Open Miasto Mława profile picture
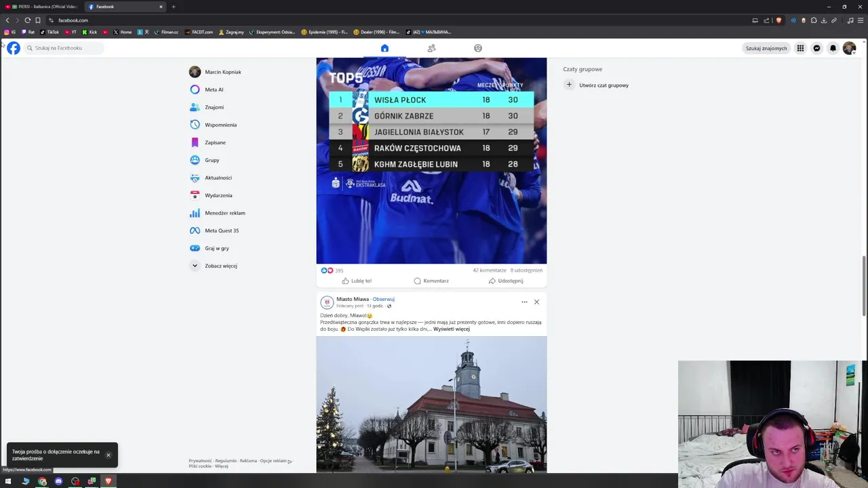 coord(327,302)
